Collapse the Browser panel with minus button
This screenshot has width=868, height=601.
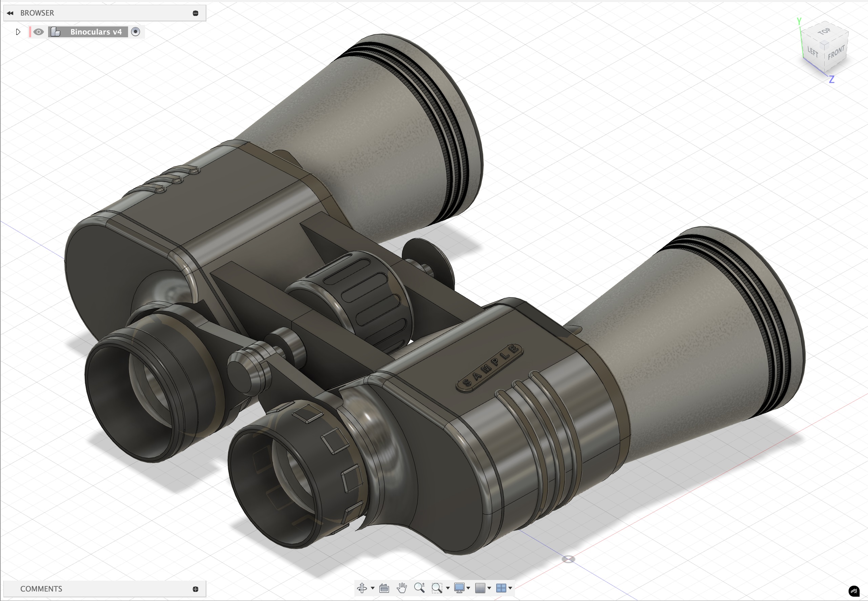(x=195, y=13)
